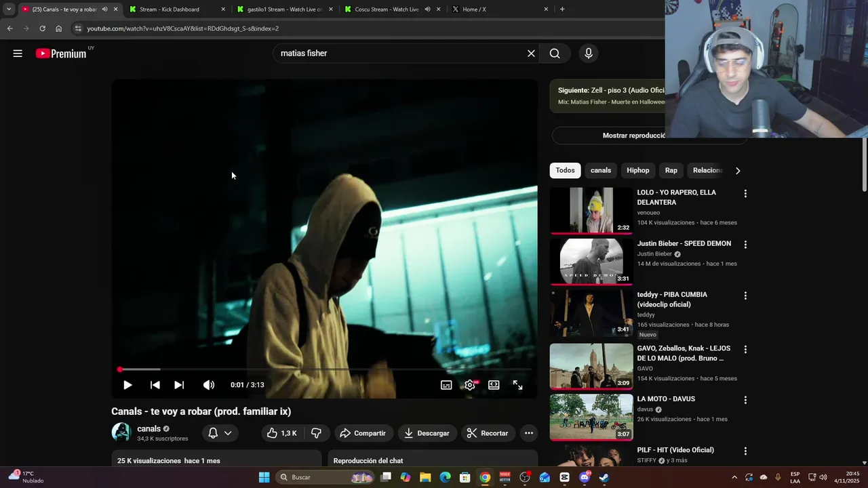Open options menu for PILF - HIT video

point(745,451)
